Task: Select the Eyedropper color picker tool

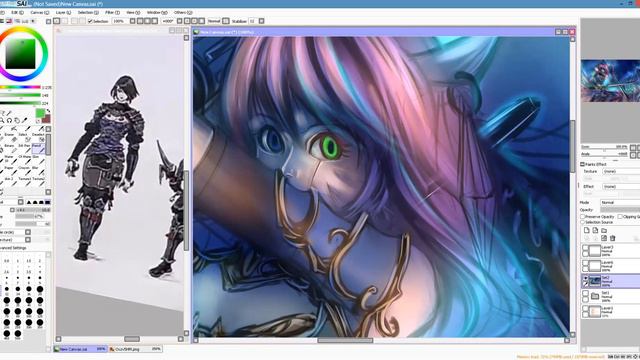Action: [x=24, y=120]
